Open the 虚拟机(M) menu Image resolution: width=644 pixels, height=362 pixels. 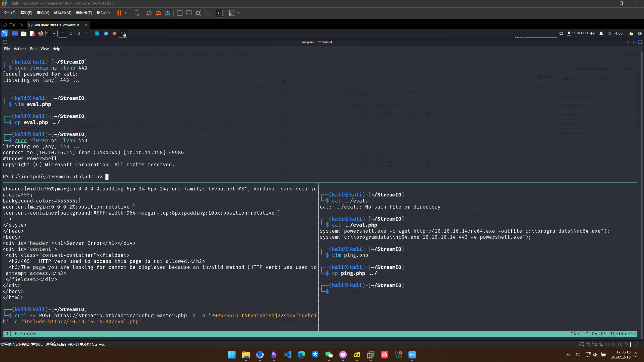coord(62,13)
